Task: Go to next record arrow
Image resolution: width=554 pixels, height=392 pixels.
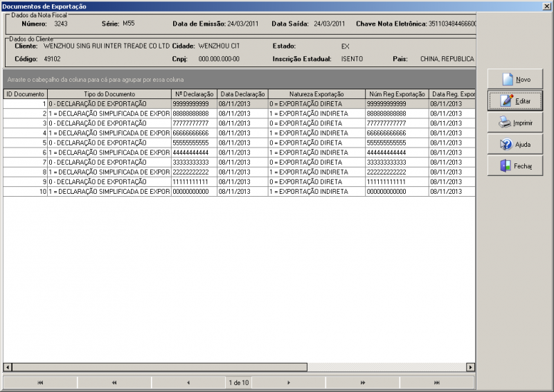Action: (289, 382)
